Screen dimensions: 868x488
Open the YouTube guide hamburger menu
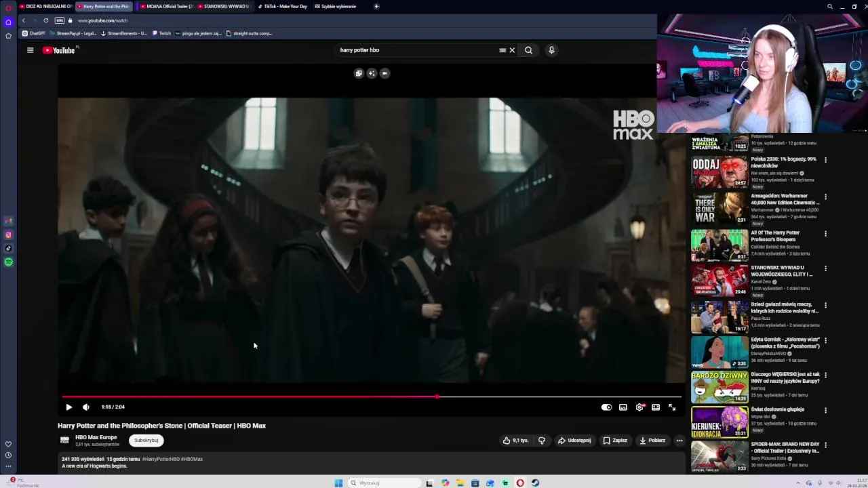click(x=30, y=50)
